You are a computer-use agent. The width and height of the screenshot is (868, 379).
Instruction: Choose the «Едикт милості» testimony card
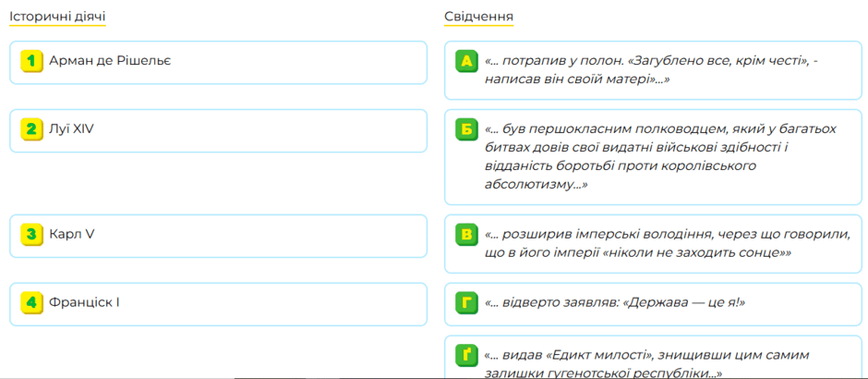click(x=653, y=358)
